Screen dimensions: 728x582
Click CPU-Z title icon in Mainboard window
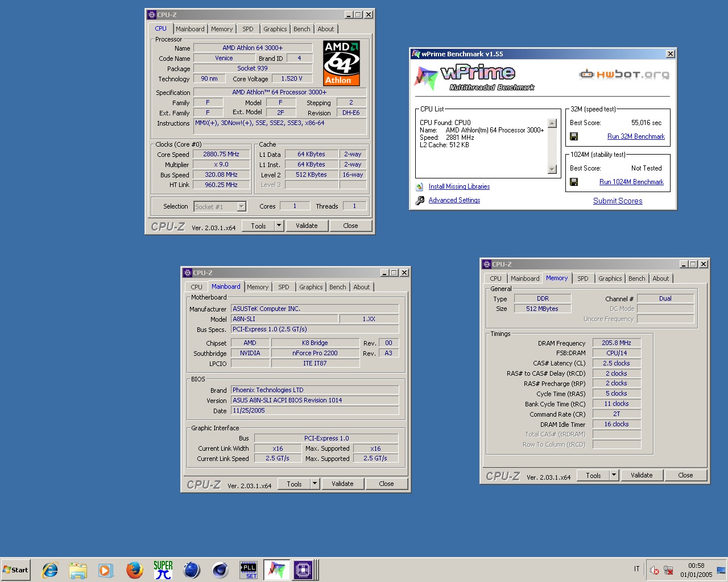pos(188,273)
